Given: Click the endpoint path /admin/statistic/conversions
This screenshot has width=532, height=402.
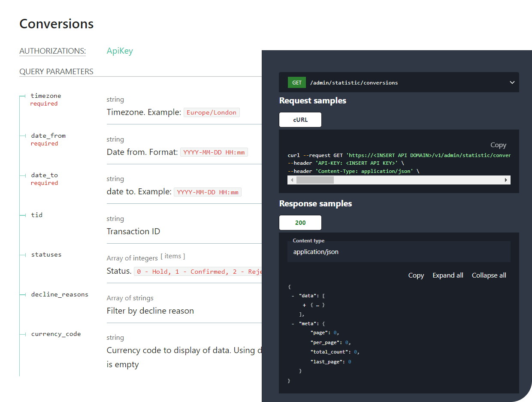Looking at the screenshot, I should pos(354,82).
